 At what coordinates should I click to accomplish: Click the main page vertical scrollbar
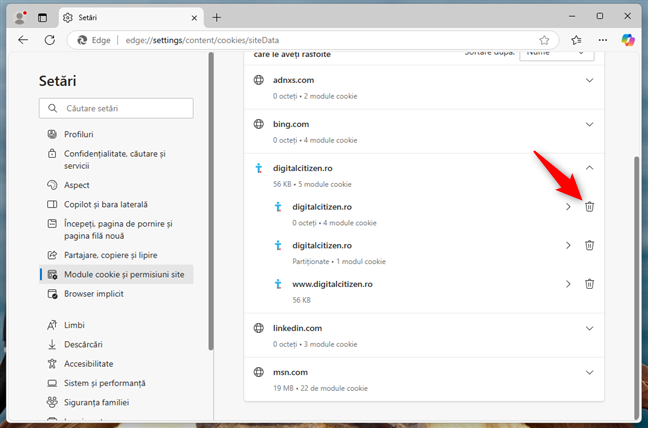coord(637,288)
